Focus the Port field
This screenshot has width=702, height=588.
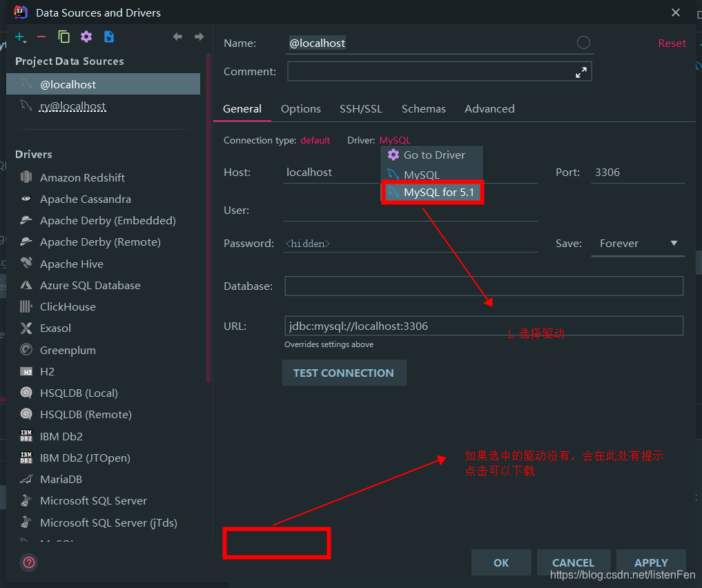coord(638,173)
